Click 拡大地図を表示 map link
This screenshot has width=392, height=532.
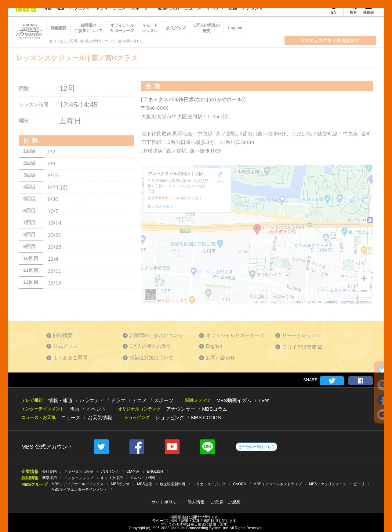[161, 207]
